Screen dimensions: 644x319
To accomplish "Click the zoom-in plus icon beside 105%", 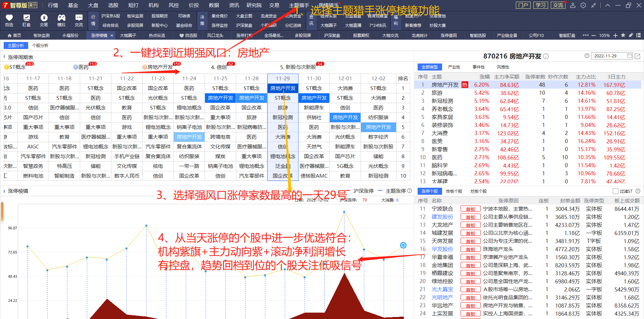I will (x=615, y=36).
